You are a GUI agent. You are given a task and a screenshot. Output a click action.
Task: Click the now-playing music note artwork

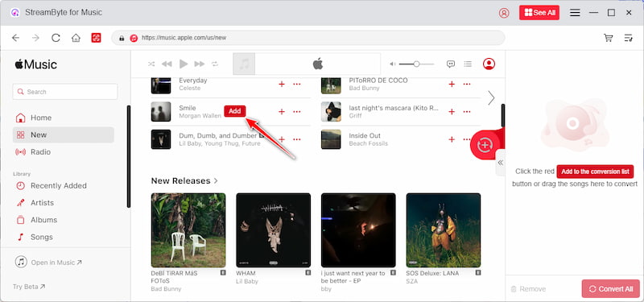[244, 64]
